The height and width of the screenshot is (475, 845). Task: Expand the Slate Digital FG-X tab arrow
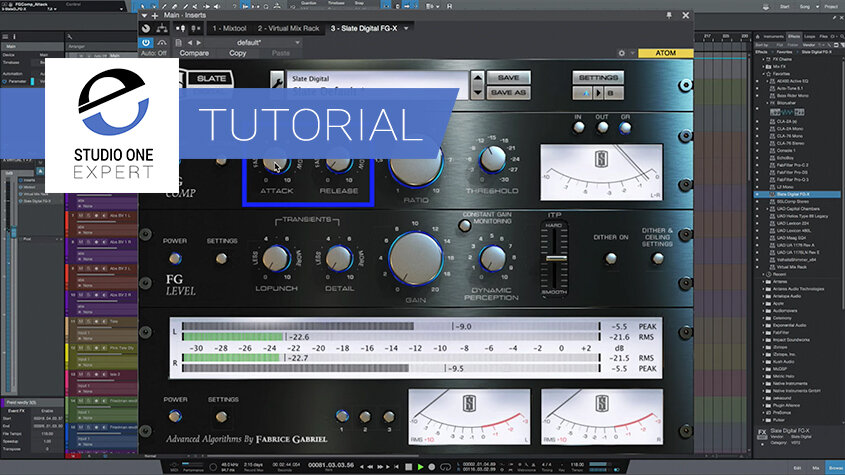[x=406, y=28]
